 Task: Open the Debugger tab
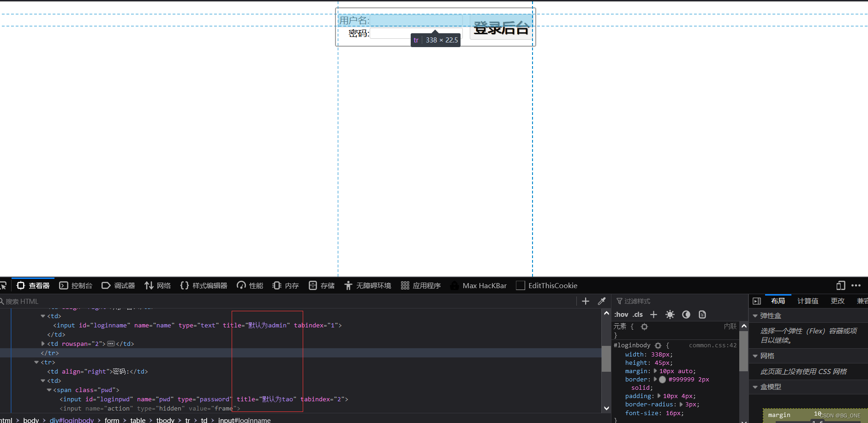point(118,285)
